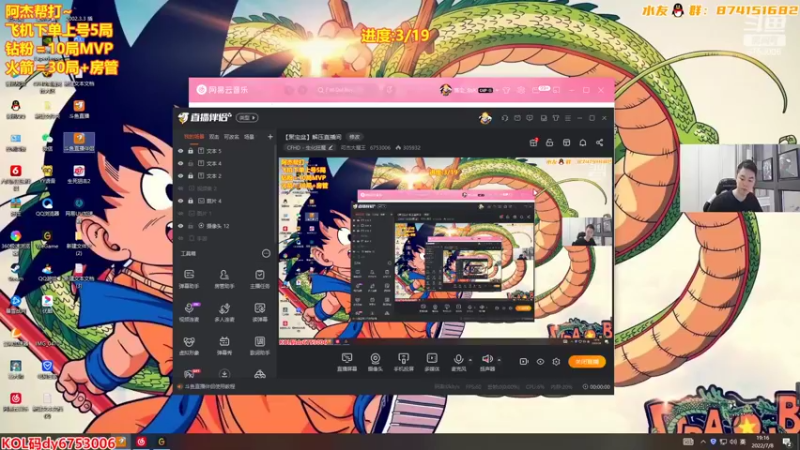Toggle the lock on the 图片 4 layer
The width and height of the screenshot is (800, 450).
(191, 201)
